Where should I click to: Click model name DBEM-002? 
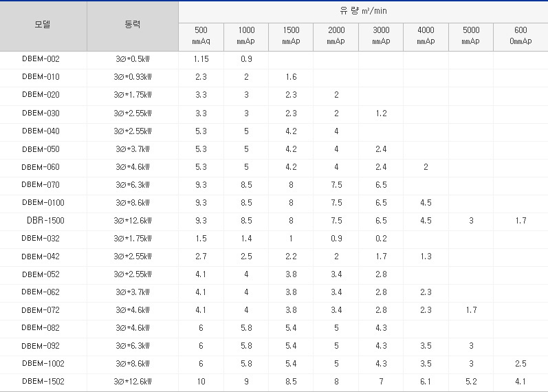41,59
